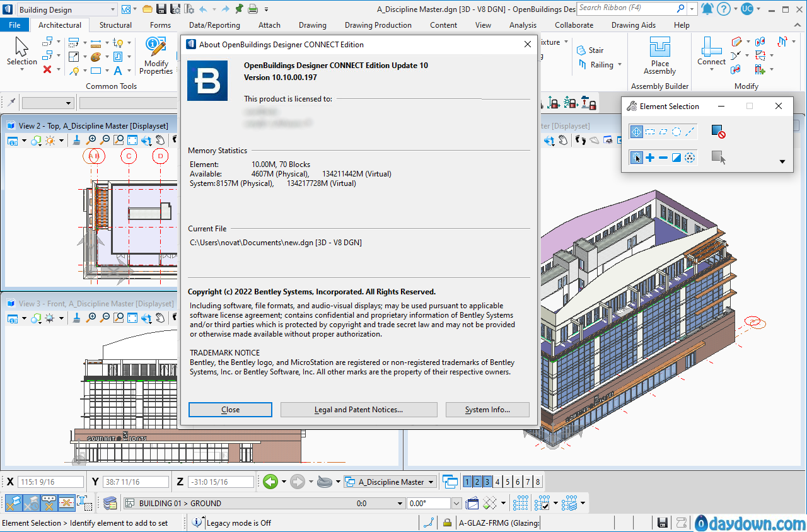This screenshot has width=807, height=532.
Task: Click the Fit View icon in View 2
Action: point(132,141)
